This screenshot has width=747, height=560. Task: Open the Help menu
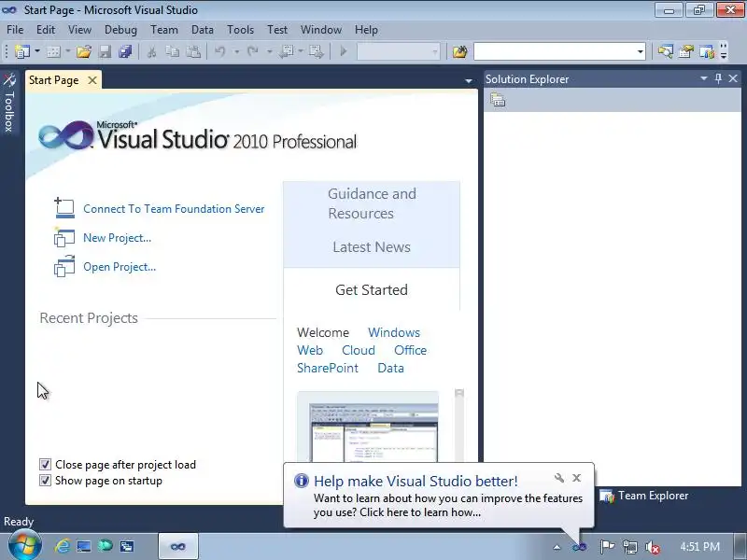click(366, 30)
